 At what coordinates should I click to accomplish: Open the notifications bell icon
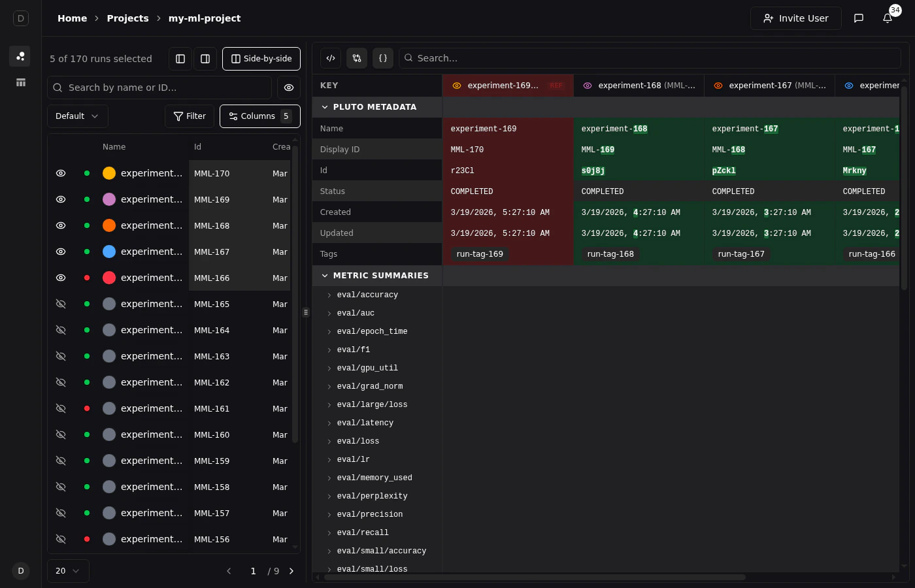[x=888, y=18]
